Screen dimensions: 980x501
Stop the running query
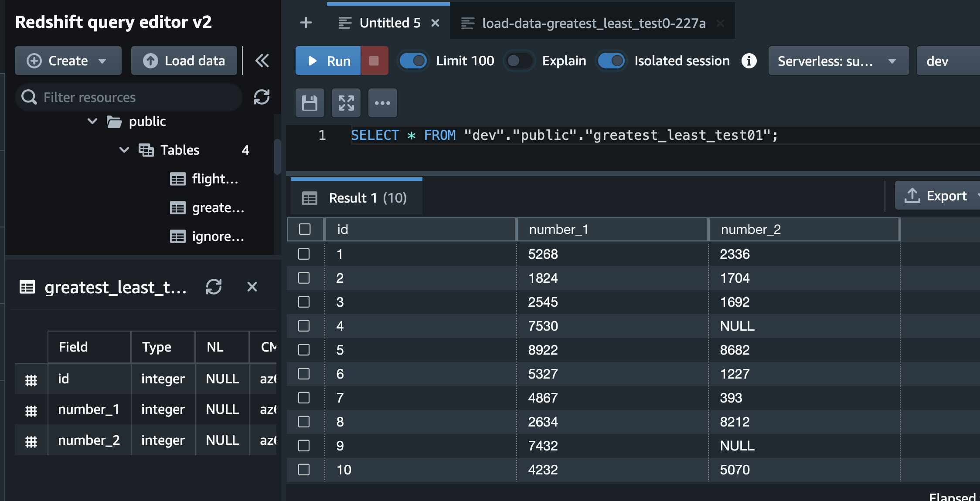coord(374,61)
